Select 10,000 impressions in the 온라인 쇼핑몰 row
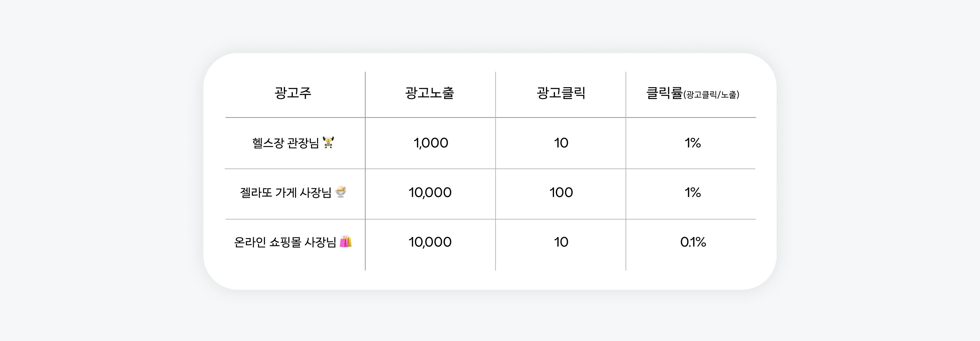The width and height of the screenshot is (980, 341). (x=430, y=242)
